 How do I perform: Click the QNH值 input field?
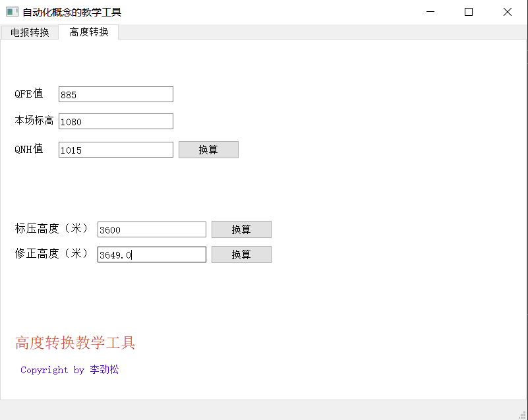click(115, 149)
